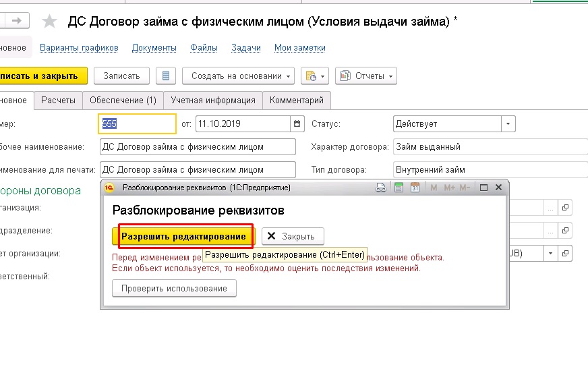Click Характер договора field Займ выданный

490,146
